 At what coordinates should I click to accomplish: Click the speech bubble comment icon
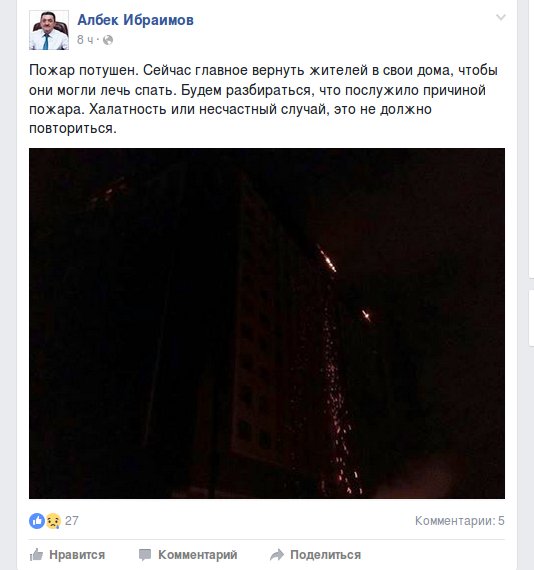(145, 555)
